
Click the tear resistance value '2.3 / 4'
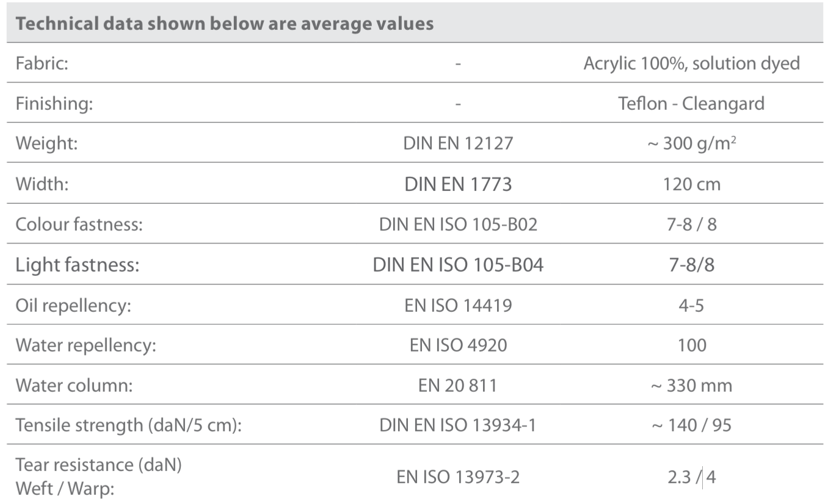coord(691,476)
